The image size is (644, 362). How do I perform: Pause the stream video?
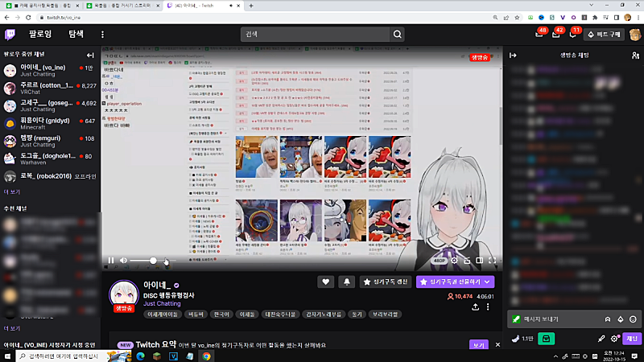[111, 260]
